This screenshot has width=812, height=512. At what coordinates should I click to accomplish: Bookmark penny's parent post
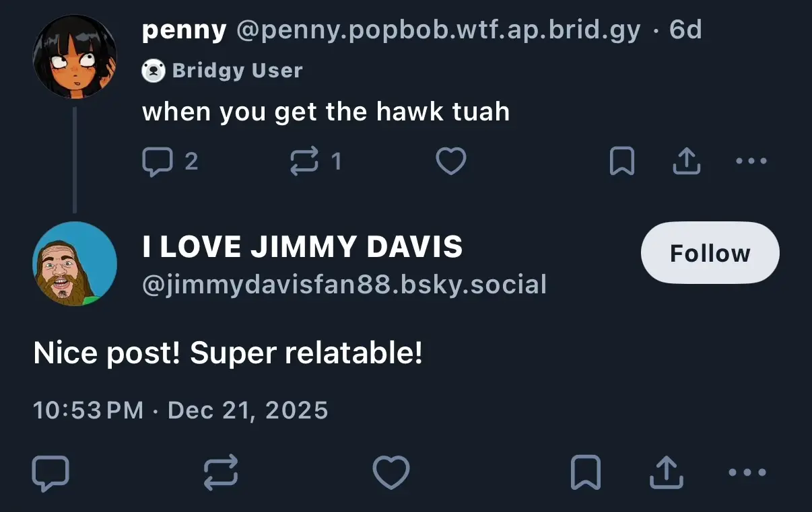tap(621, 161)
